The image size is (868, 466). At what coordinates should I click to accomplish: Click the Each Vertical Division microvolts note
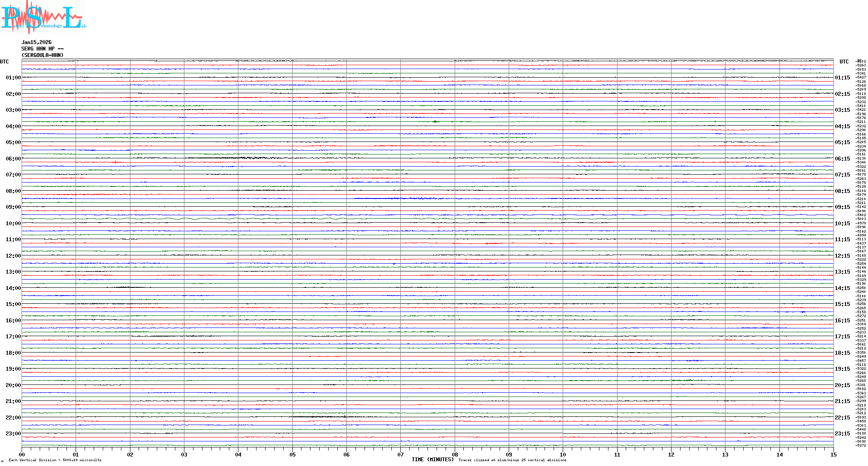pyautogui.click(x=55, y=460)
